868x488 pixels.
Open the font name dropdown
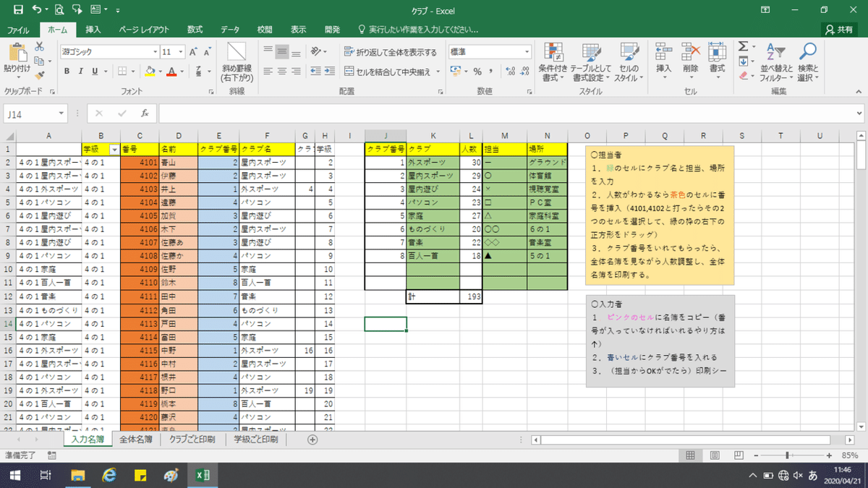[154, 52]
